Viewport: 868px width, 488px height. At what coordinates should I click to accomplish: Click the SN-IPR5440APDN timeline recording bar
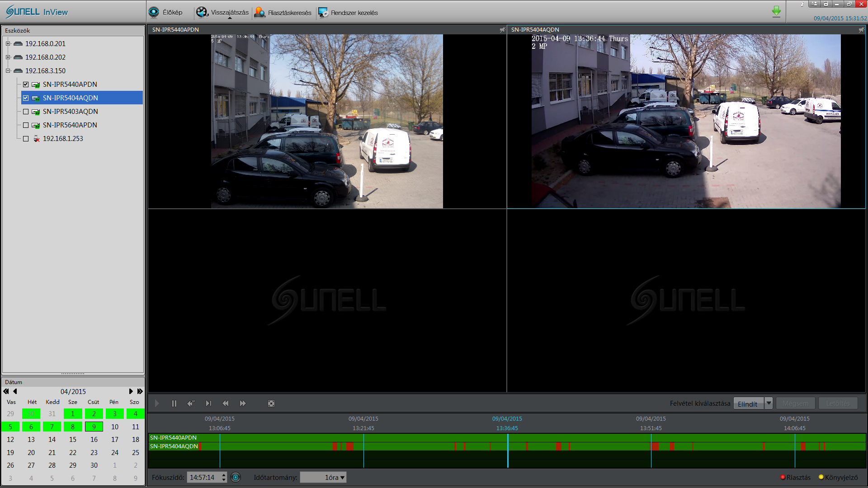[507, 438]
